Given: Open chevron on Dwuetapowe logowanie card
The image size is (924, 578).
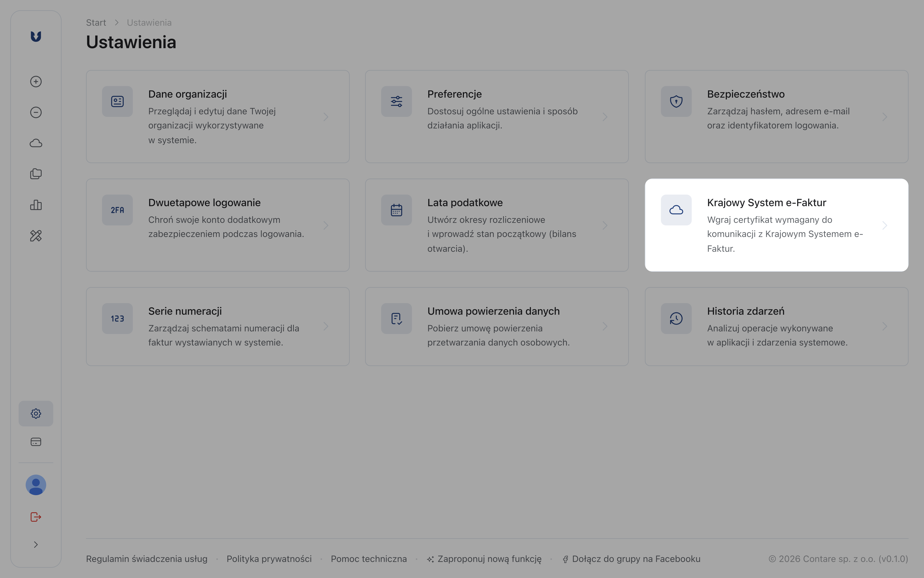Looking at the screenshot, I should point(326,225).
